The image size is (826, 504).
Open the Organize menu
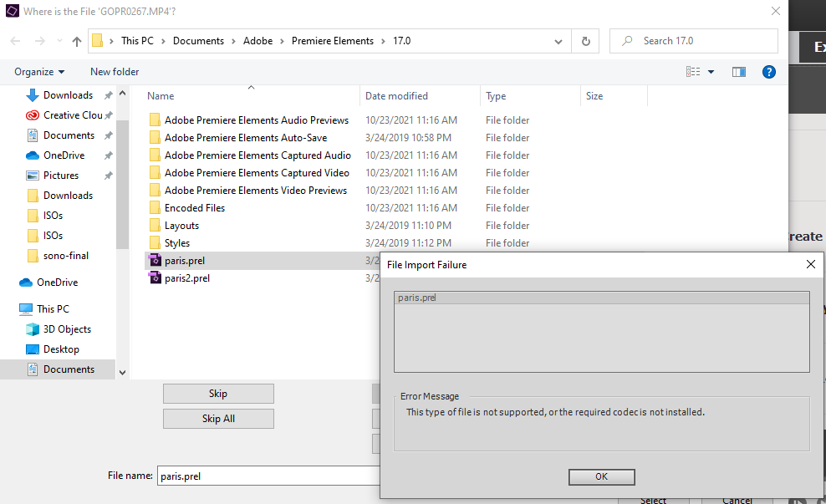35,72
